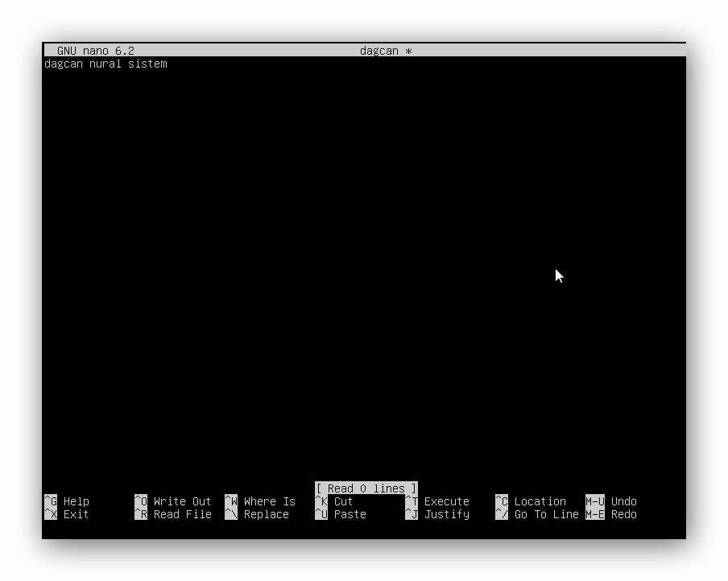
Task: Select the ^C Location shortcut
Action: (531, 501)
